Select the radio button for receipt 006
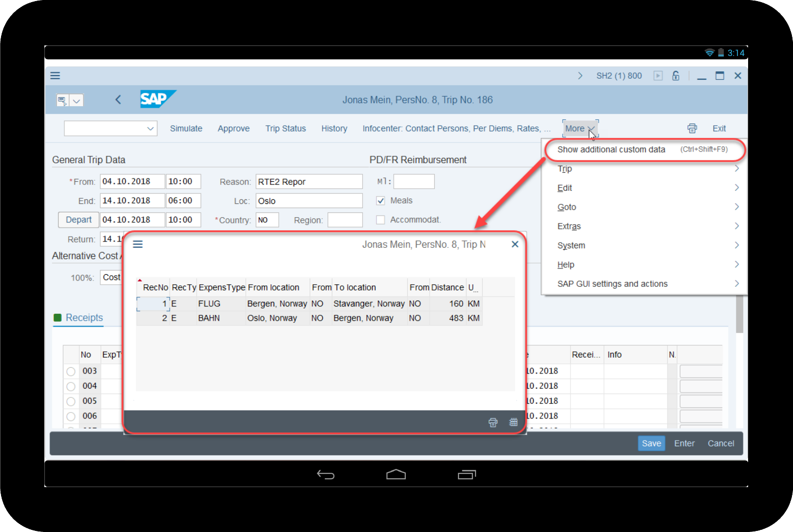 tap(71, 416)
